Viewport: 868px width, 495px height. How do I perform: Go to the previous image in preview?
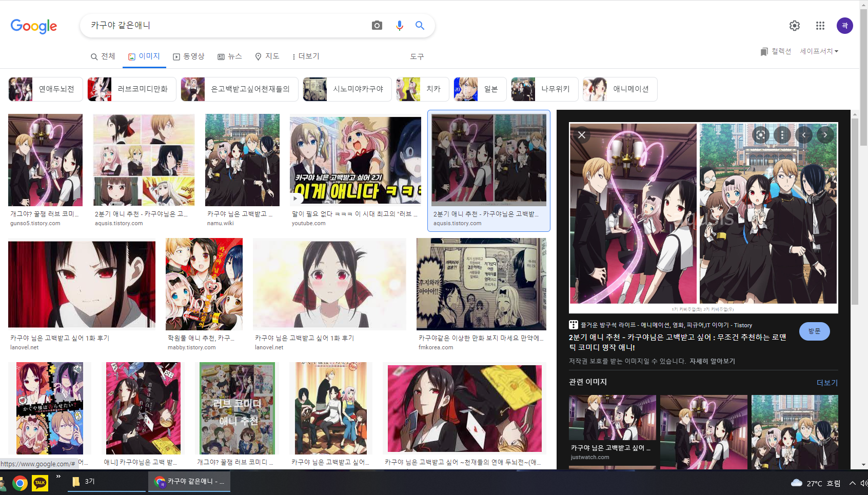(x=804, y=135)
